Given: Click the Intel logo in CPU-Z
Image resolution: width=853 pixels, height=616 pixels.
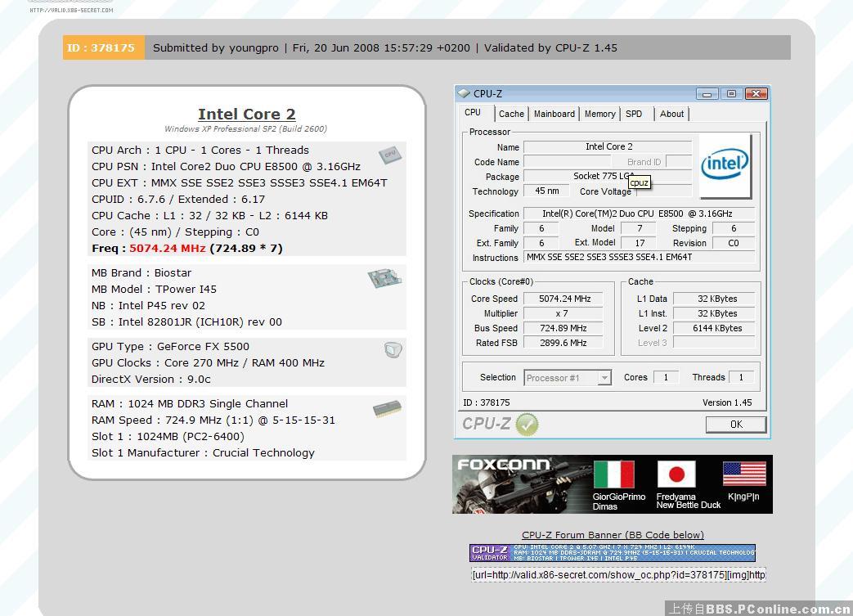Looking at the screenshot, I should pos(725,165).
